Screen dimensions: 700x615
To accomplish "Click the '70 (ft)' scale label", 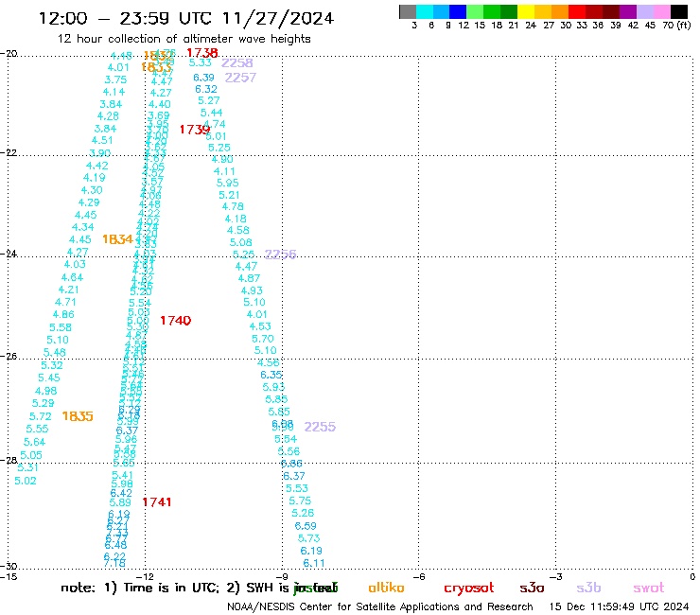I will point(676,25).
